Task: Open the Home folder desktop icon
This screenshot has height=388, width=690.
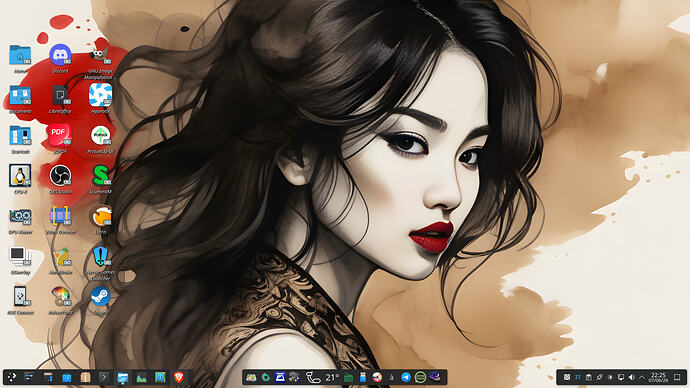Action: [x=20, y=55]
